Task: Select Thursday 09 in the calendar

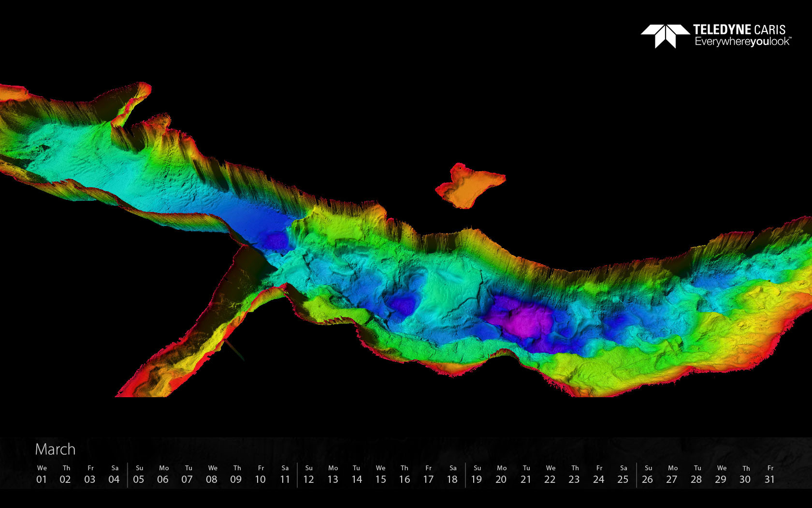Action: pos(236,475)
